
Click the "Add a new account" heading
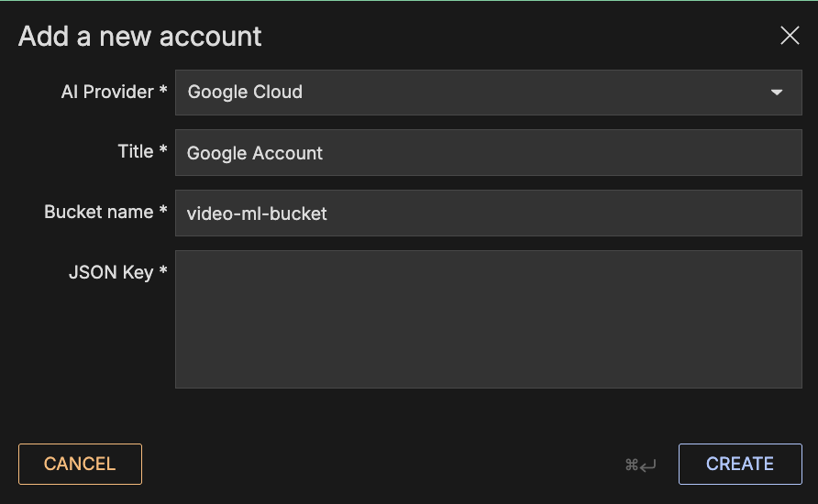pos(140,37)
